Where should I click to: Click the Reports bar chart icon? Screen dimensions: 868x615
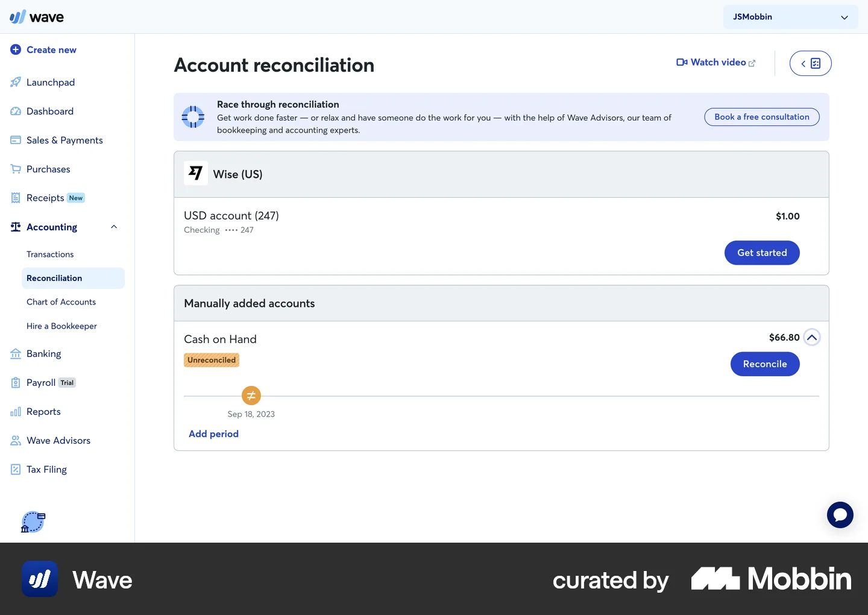pos(16,411)
